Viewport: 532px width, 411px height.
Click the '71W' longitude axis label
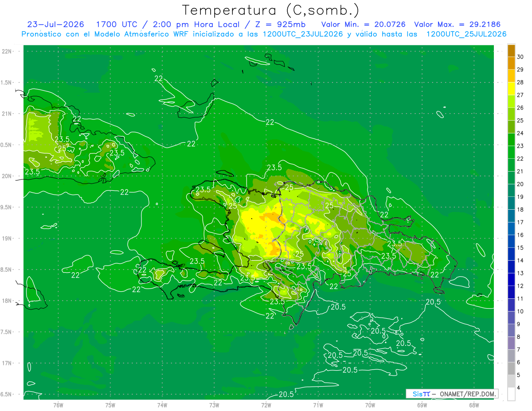tap(318, 405)
